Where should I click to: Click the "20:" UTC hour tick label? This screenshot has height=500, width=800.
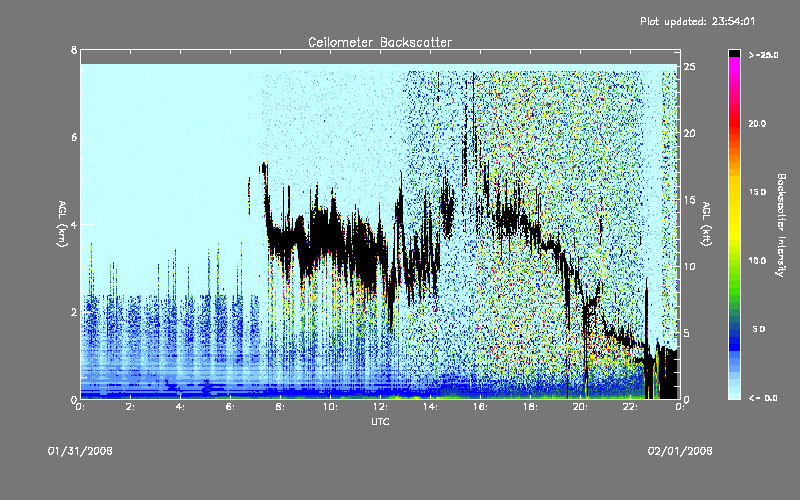(x=581, y=407)
